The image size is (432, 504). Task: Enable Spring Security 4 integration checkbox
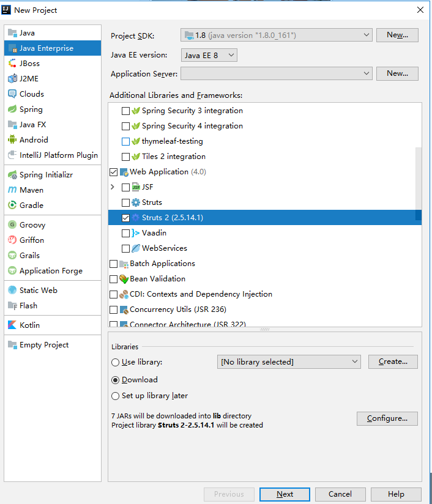coord(126,126)
